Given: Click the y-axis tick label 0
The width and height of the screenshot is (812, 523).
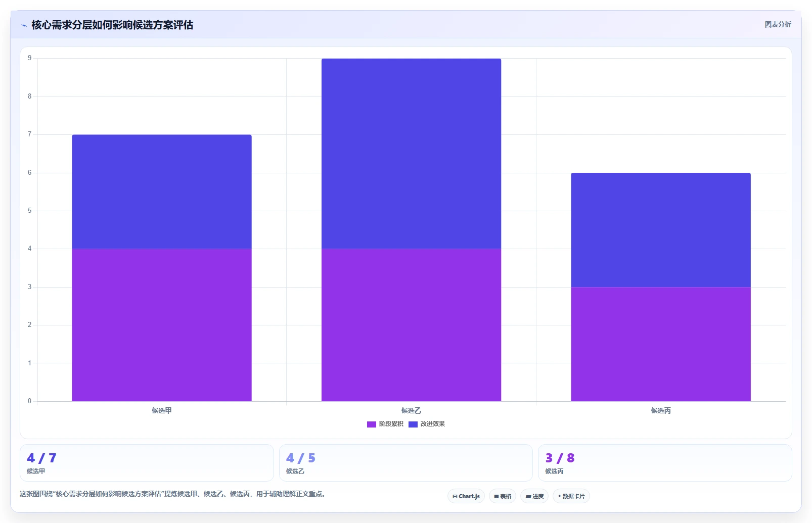Looking at the screenshot, I should pos(29,401).
